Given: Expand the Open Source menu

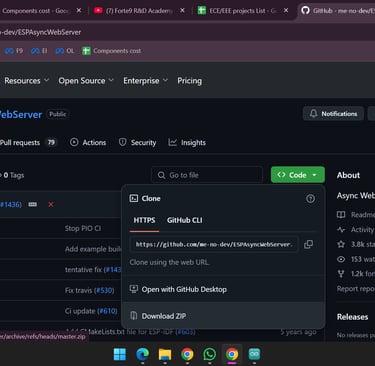Looking at the screenshot, I should (86, 81).
